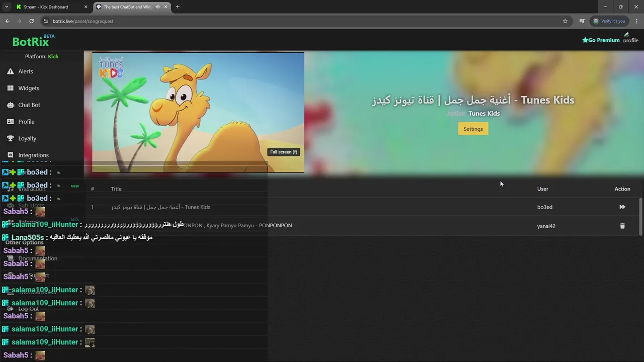Viewport: 644px width, 362px height.
Task: View site information icon in address bar
Action: click(46, 21)
